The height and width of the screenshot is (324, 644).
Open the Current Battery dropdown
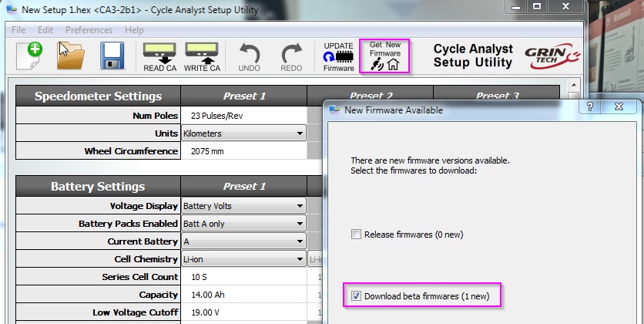(x=244, y=241)
